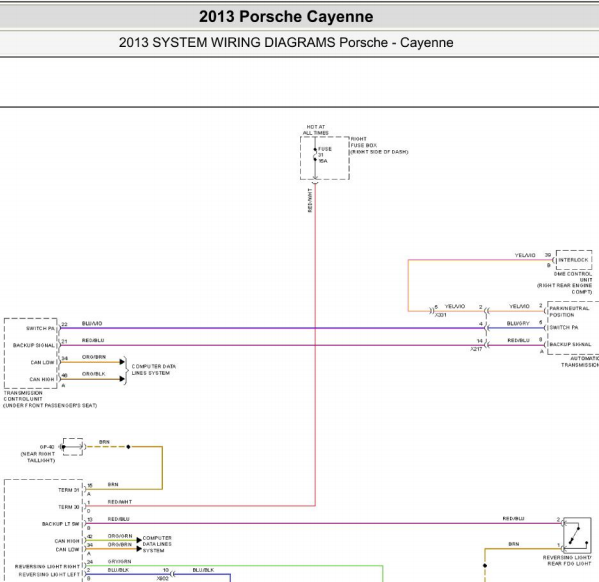The image size is (599, 582).
Task: Click the "PARK/NEUTRAL POSITION" label
Action: point(569,311)
